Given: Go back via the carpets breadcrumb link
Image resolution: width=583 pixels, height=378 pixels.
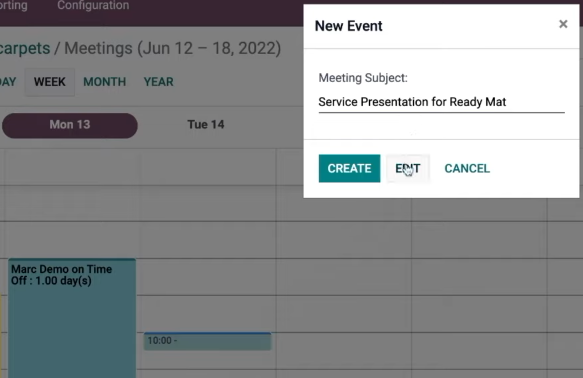Looking at the screenshot, I should tap(25, 48).
